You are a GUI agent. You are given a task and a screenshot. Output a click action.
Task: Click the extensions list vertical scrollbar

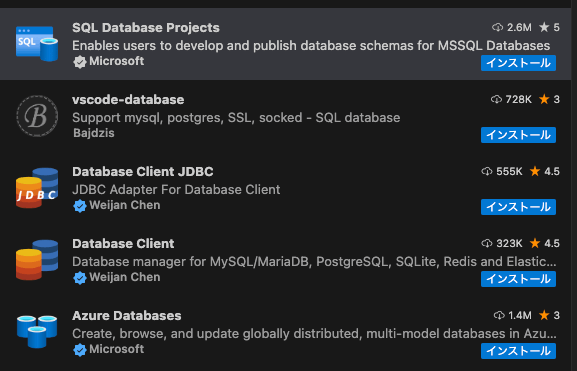click(574, 186)
